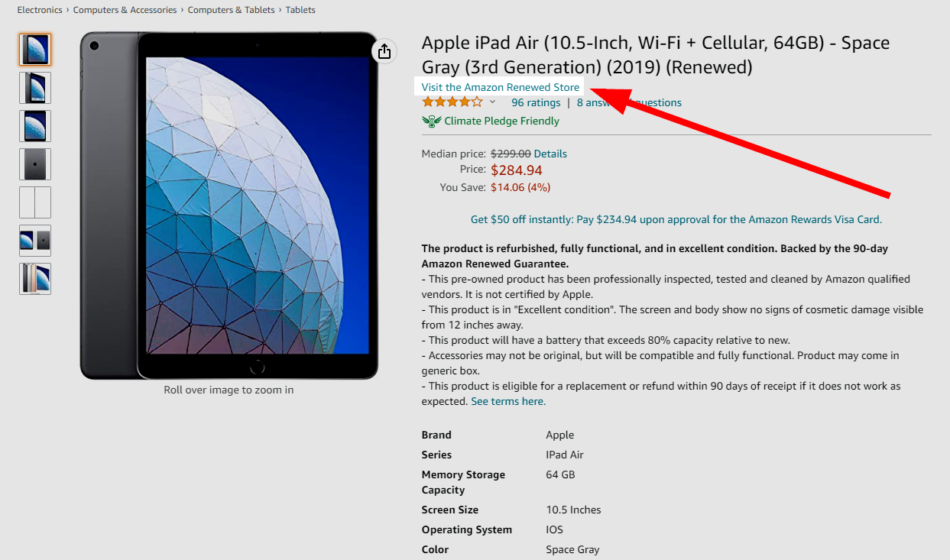Select the front and back thumbnail

(x=35, y=241)
